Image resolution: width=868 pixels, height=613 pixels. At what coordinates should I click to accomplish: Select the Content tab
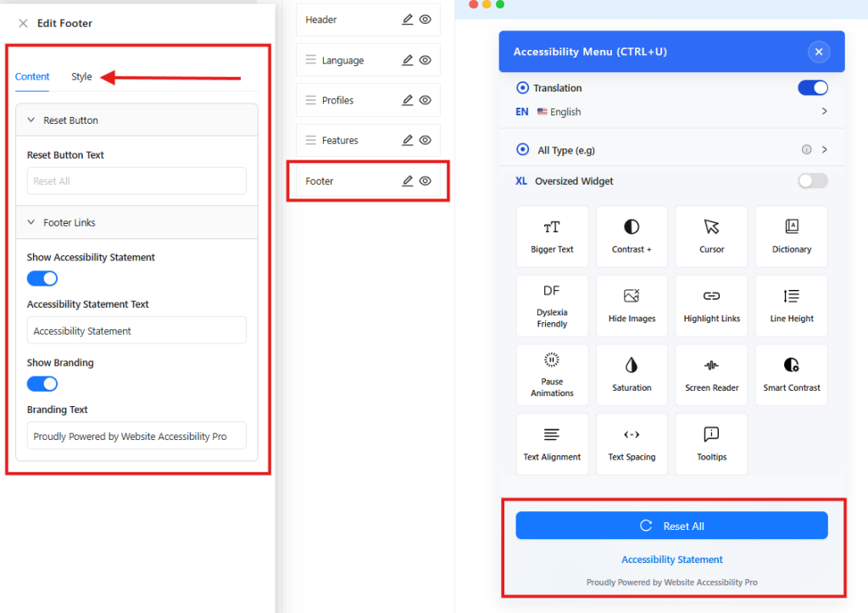pyautogui.click(x=31, y=76)
